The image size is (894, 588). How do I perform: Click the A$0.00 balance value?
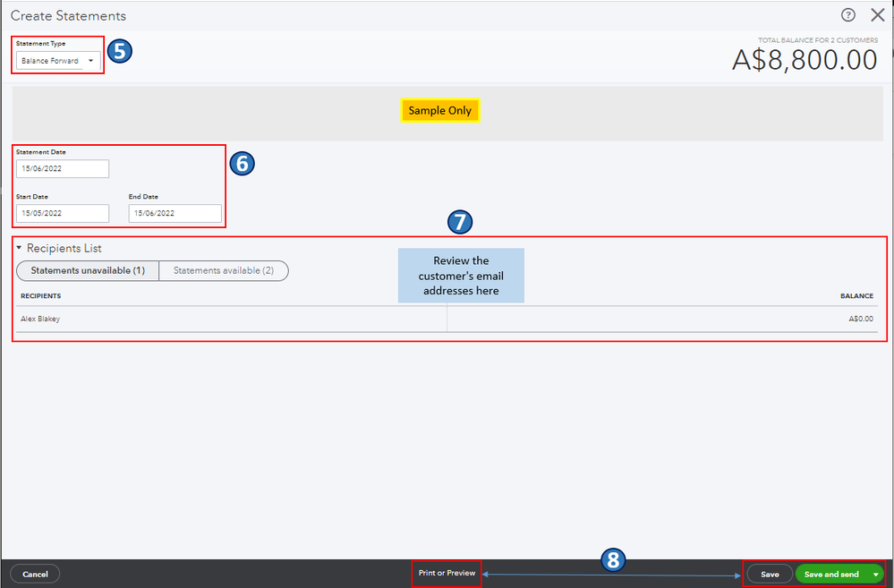(860, 319)
